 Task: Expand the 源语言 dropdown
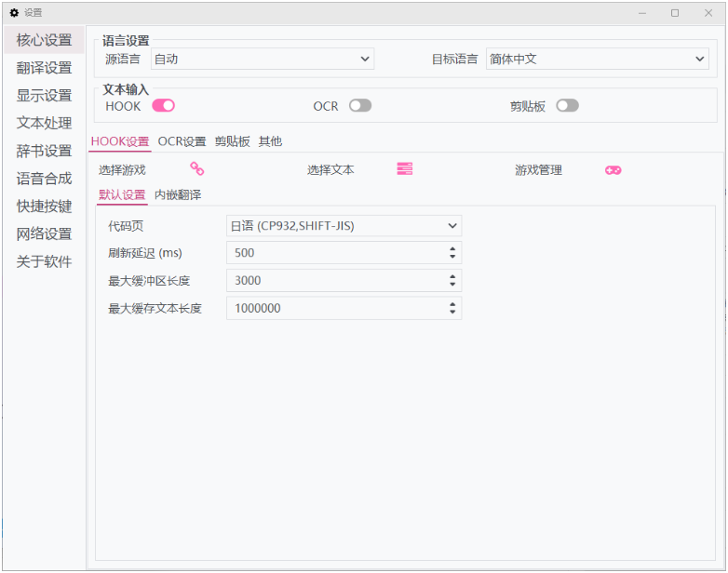pos(261,60)
